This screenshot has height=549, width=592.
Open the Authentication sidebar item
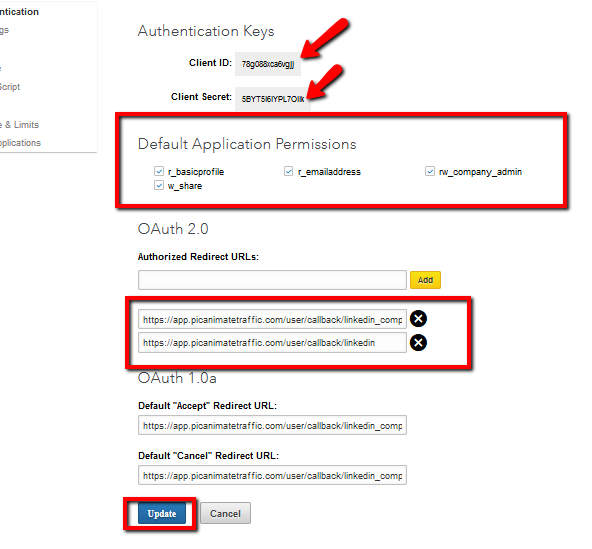[x=19, y=12]
